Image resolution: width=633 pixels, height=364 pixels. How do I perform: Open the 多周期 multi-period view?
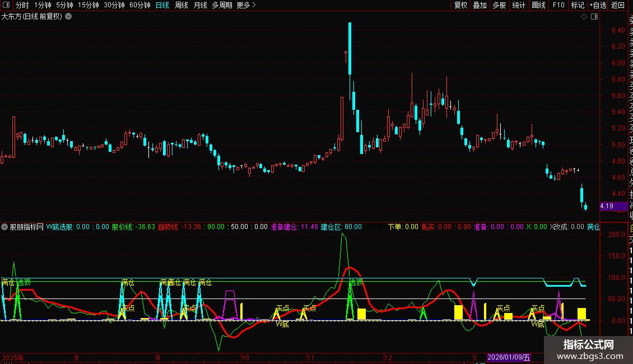(x=222, y=5)
